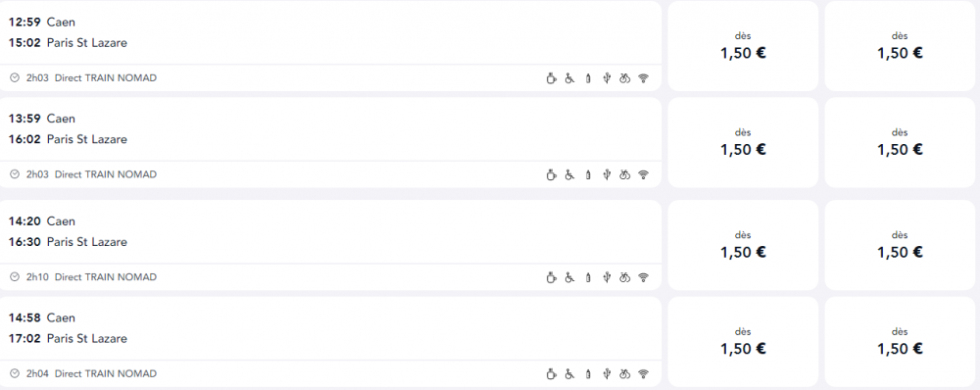Image resolution: width=980 pixels, height=390 pixels.
Task: Click the 2h03 Direct TRAIN NOMAD label for 13:59
Action: coord(91,174)
